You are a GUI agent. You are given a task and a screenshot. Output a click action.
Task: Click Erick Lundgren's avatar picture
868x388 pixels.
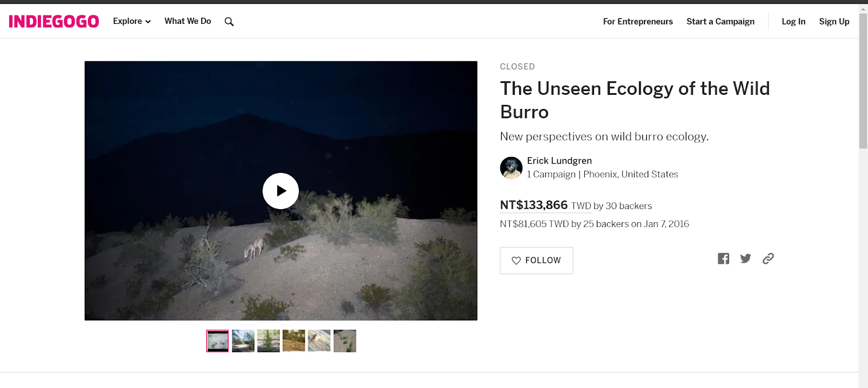[x=511, y=168]
